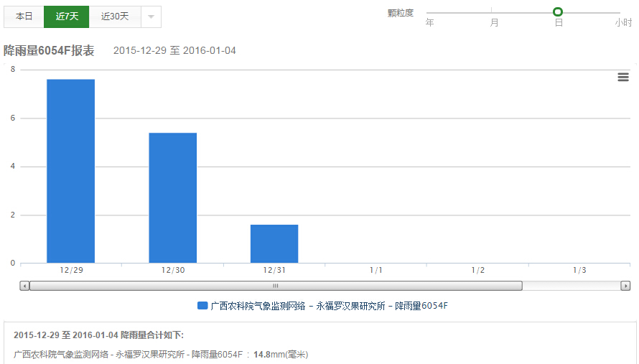Viewport: 639px width, 364px height.
Task: Select the 本日 time range tab
Action: pos(24,17)
